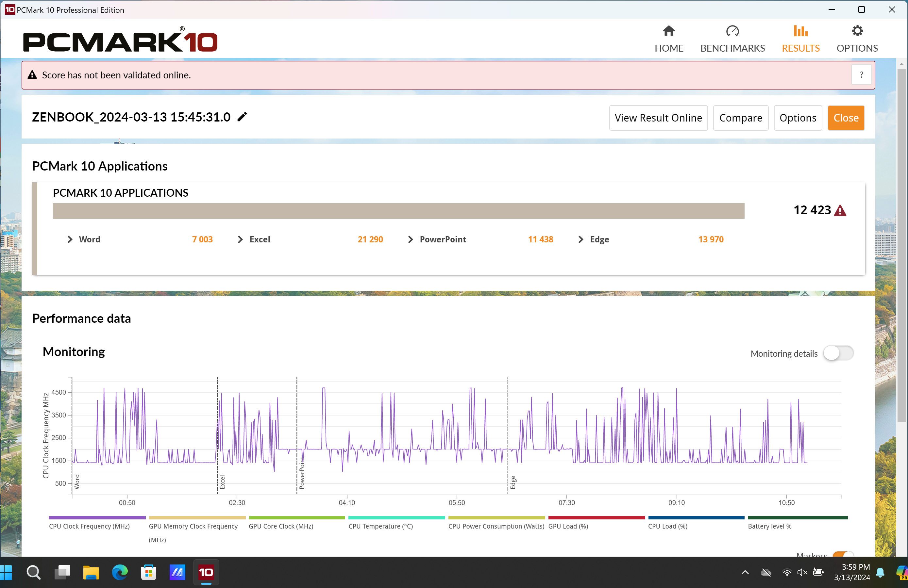The width and height of the screenshot is (908, 588).
Task: Click the warning icon in validation banner
Action: 32,75
